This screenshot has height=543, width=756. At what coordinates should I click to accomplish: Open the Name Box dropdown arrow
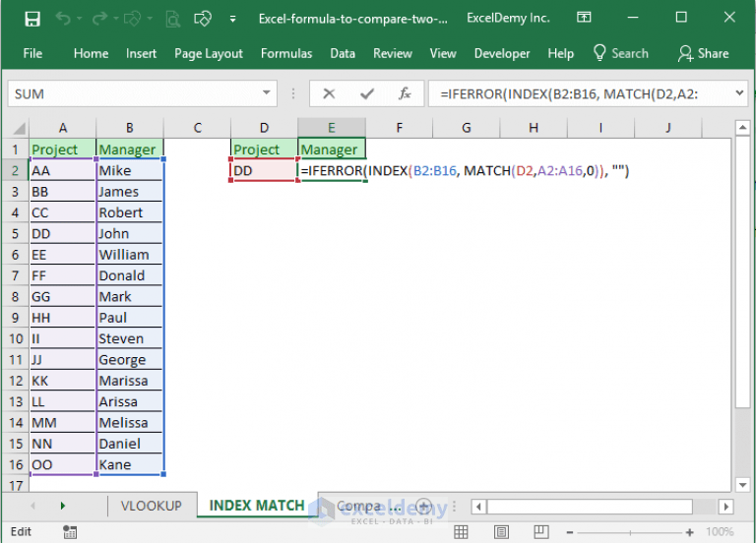266,92
